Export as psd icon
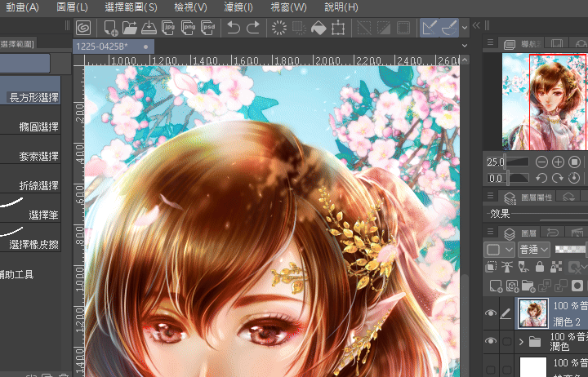Image resolution: width=588 pixels, height=377 pixels. point(207,28)
